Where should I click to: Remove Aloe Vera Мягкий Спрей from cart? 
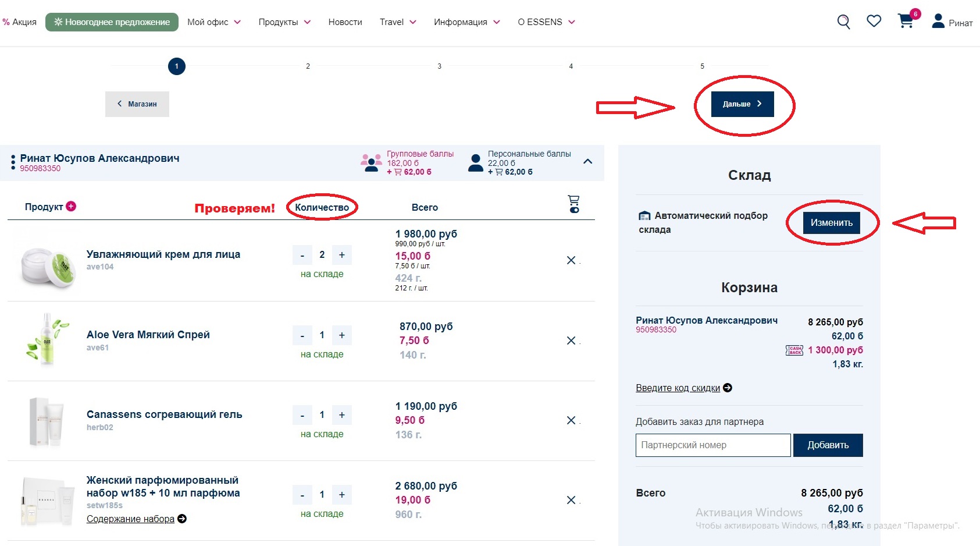tap(571, 341)
